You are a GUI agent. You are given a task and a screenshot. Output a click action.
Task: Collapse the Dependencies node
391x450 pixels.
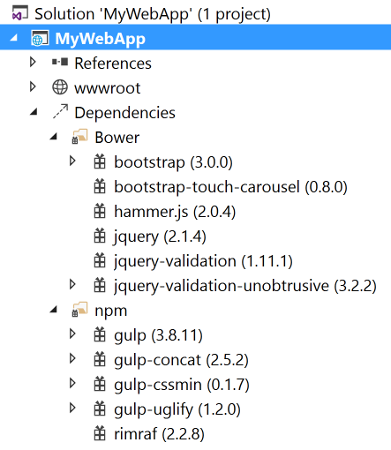tap(34, 112)
